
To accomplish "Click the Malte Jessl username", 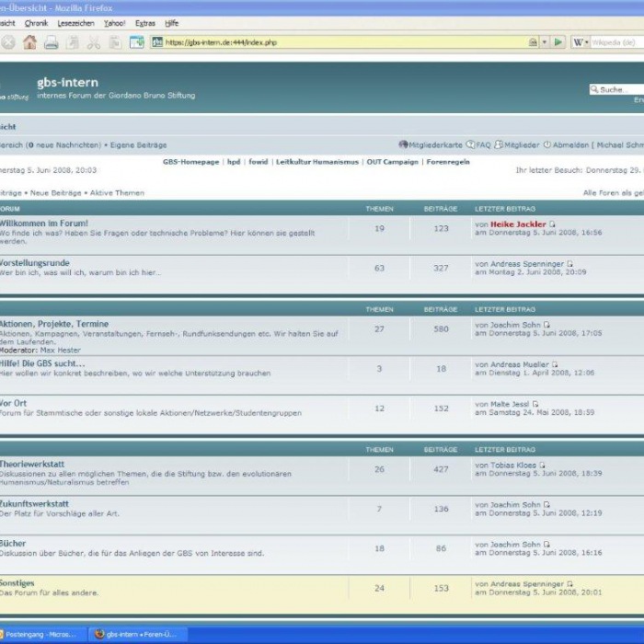I will click(x=510, y=404).
